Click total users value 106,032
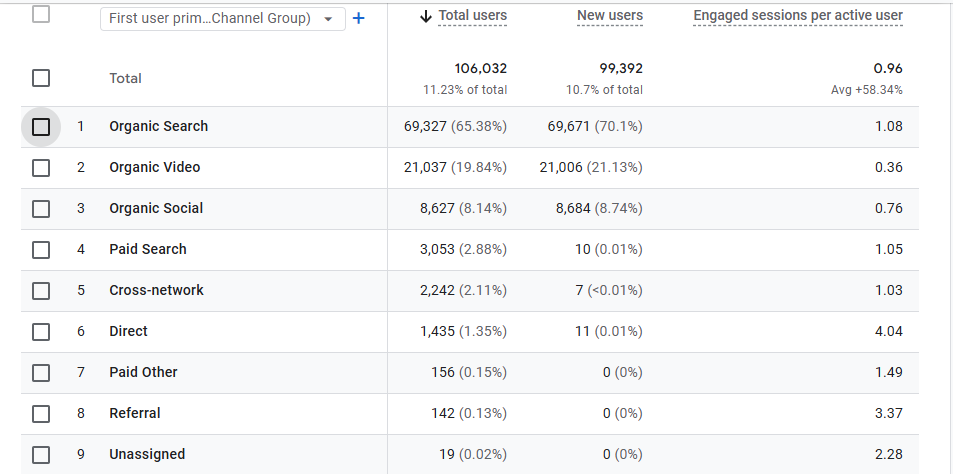The width and height of the screenshot is (953, 474). point(480,68)
